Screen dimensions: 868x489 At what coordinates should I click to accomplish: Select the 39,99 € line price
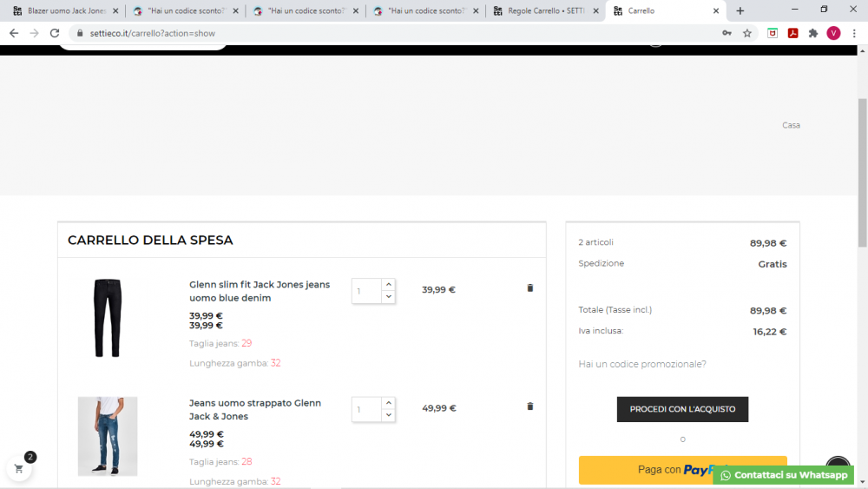pos(438,289)
